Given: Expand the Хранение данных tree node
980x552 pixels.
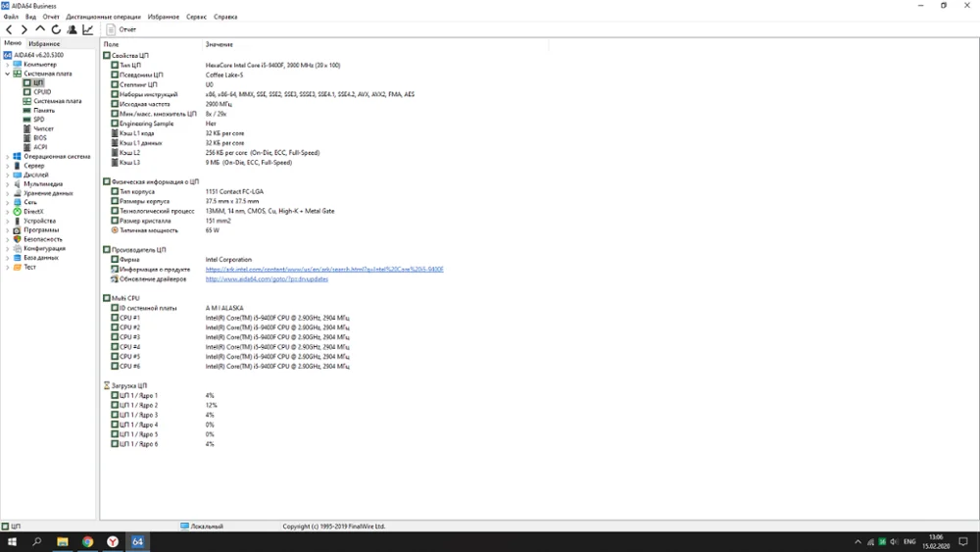Looking at the screenshot, I should tap(8, 194).
